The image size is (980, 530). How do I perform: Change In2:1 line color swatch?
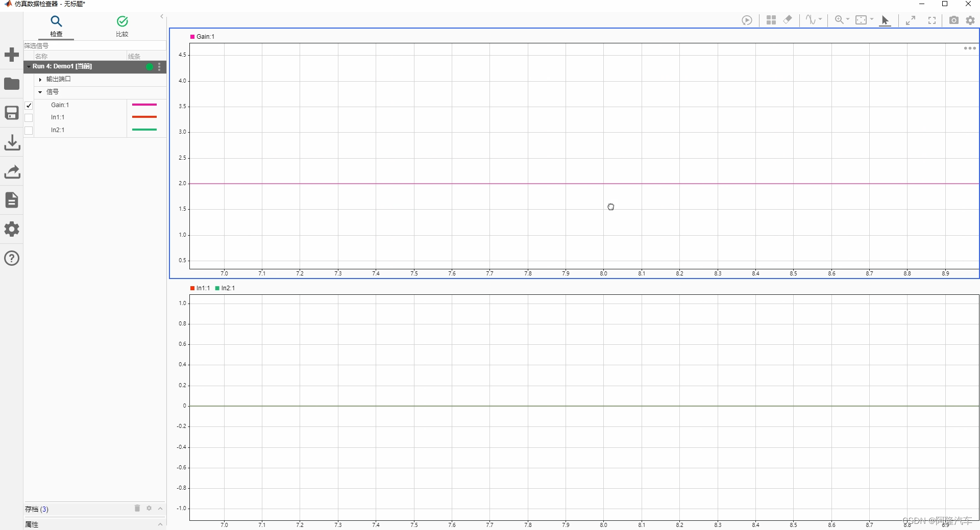click(145, 130)
